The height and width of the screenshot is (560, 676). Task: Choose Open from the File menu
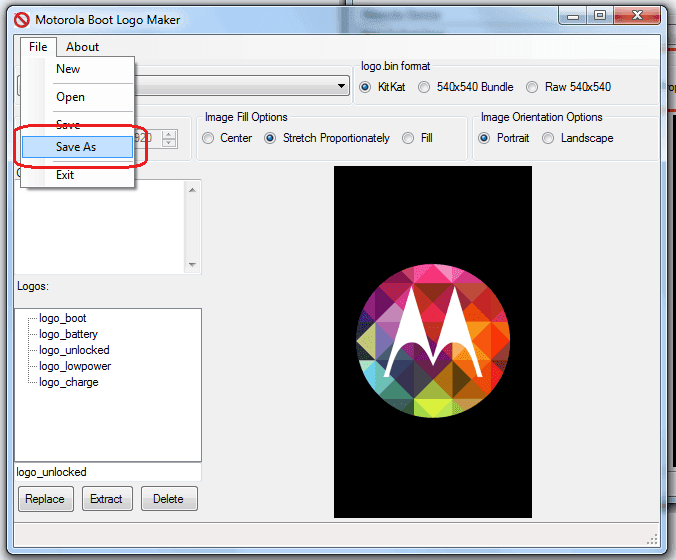coord(78,97)
